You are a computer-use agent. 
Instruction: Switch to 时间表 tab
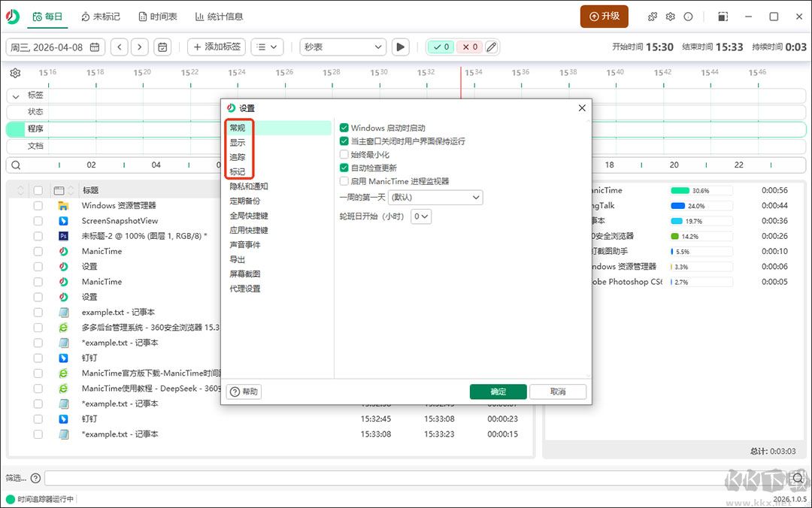pyautogui.click(x=158, y=17)
